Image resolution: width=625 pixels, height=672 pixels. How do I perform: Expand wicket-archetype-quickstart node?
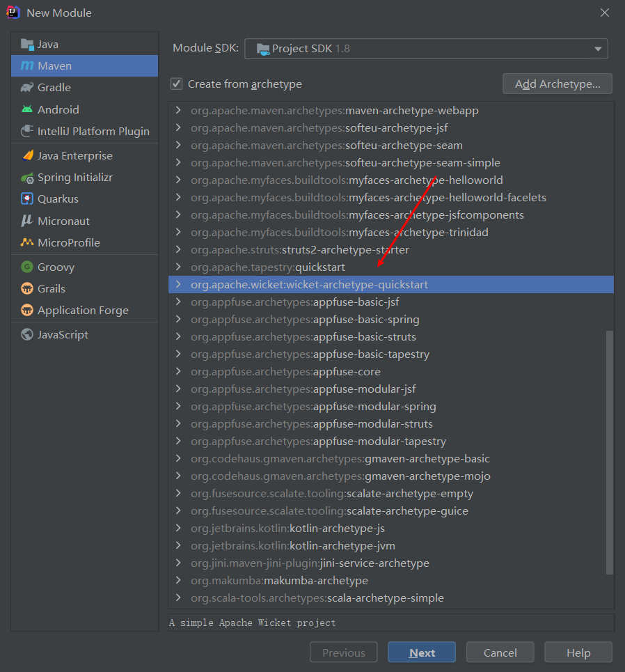point(178,285)
